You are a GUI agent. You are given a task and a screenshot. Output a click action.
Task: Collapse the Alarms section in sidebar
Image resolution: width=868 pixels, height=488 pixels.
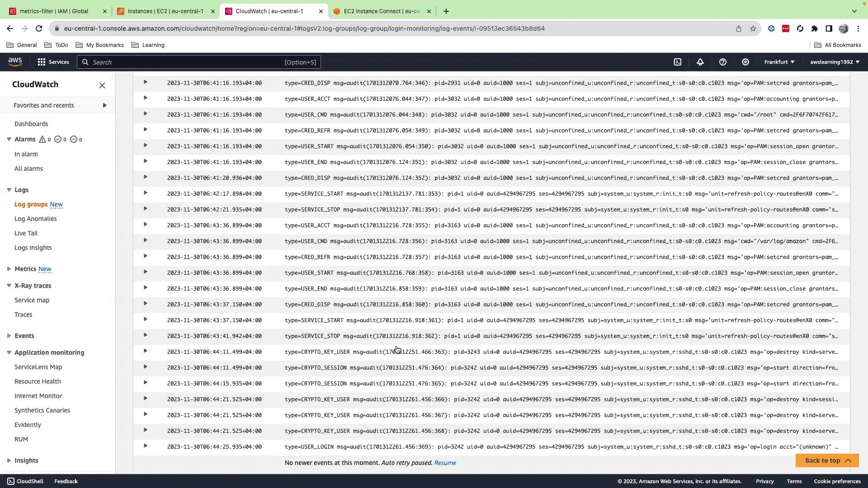9,139
